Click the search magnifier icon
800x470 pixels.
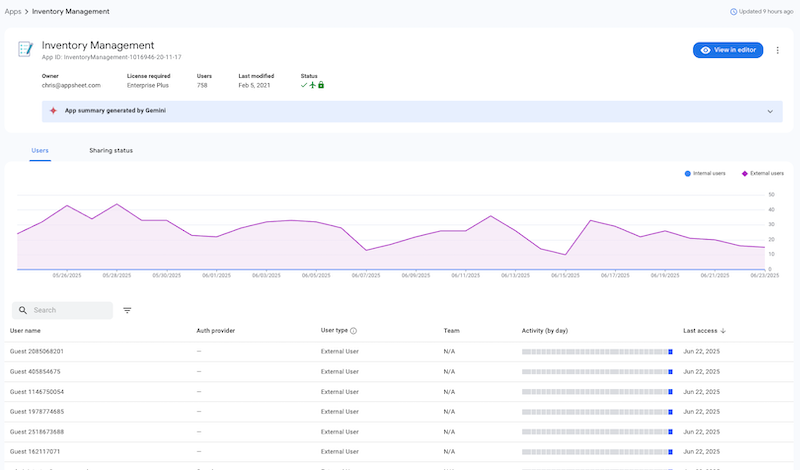(x=22, y=310)
